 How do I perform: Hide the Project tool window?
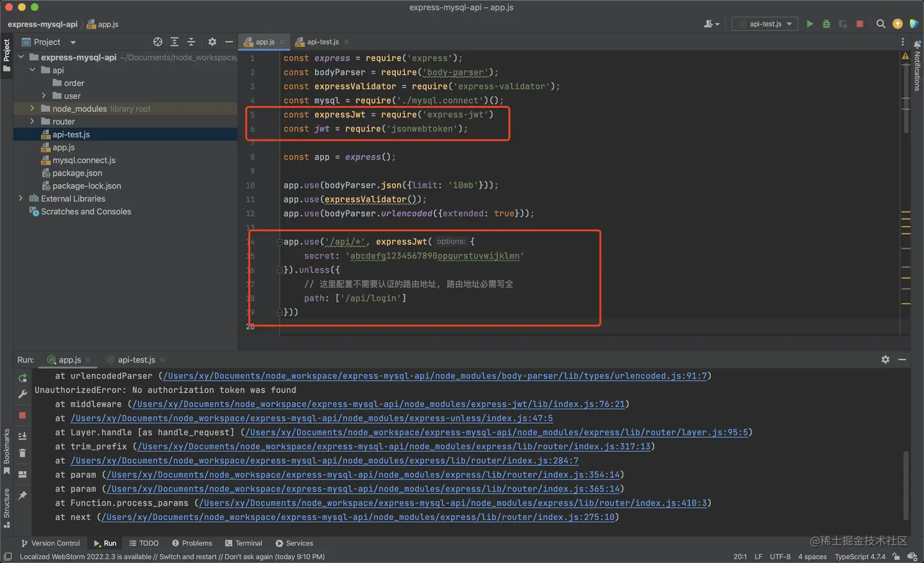(x=229, y=42)
